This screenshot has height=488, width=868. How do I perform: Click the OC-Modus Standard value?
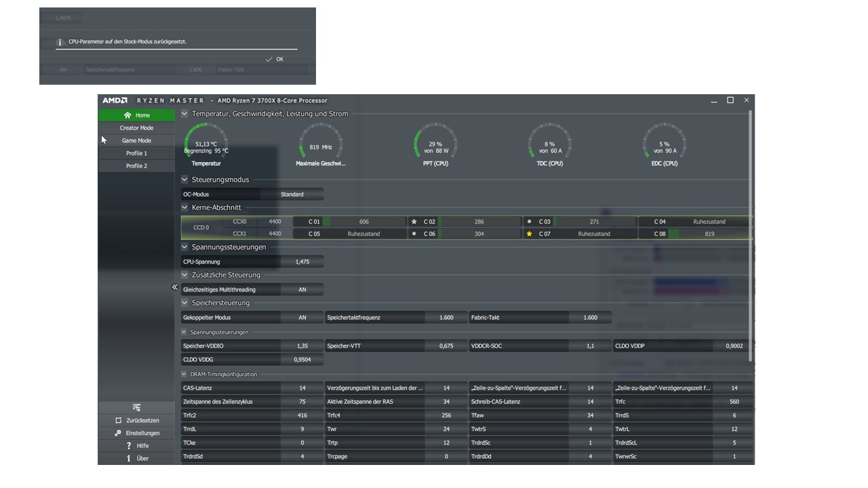tap(292, 195)
